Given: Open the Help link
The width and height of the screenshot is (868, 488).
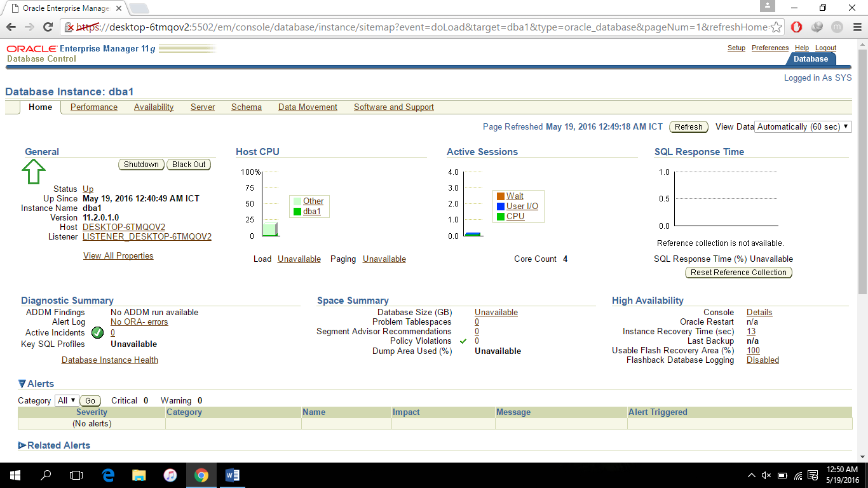Looking at the screenshot, I should coord(802,48).
